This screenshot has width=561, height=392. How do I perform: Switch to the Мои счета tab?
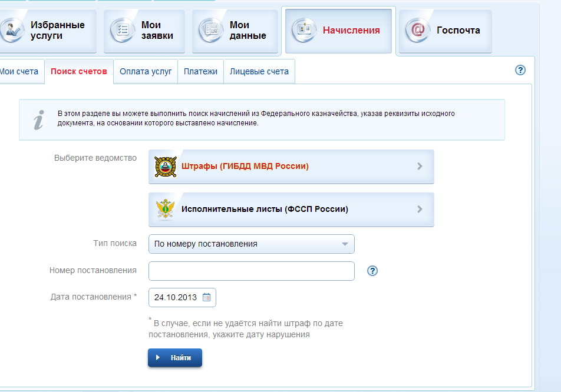19,72
